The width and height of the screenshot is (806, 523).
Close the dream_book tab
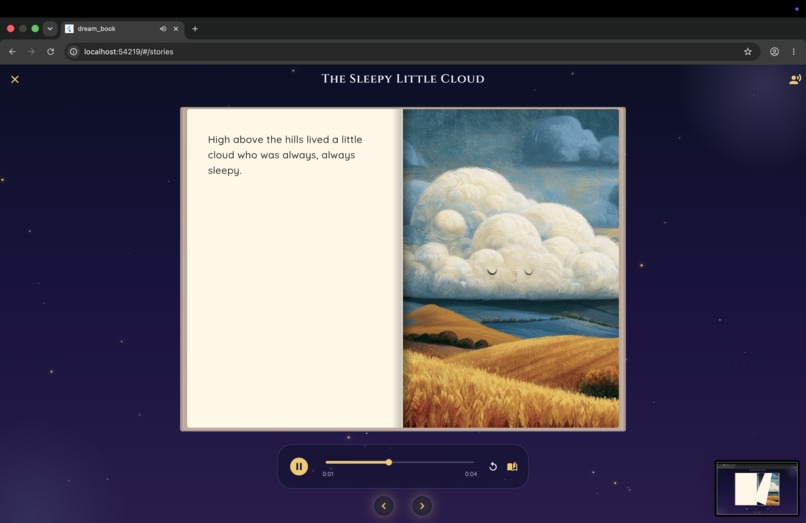176,29
